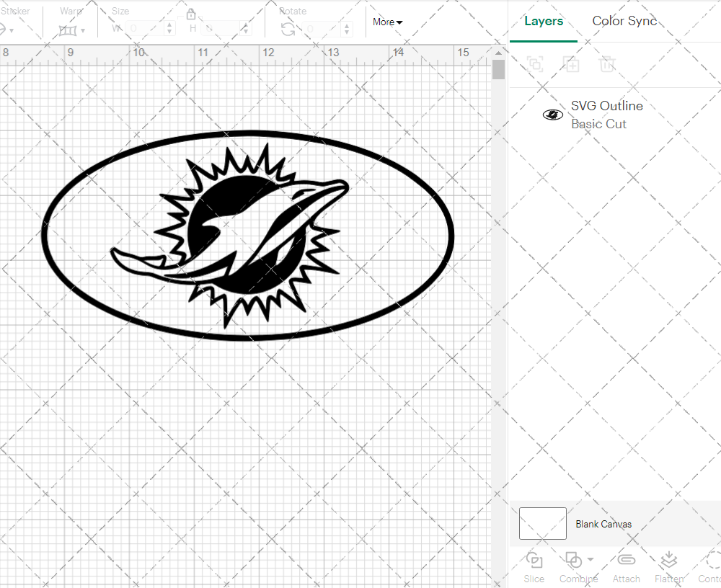The height and width of the screenshot is (588, 721).
Task: Click the Delete layer trash icon
Action: 607,64
